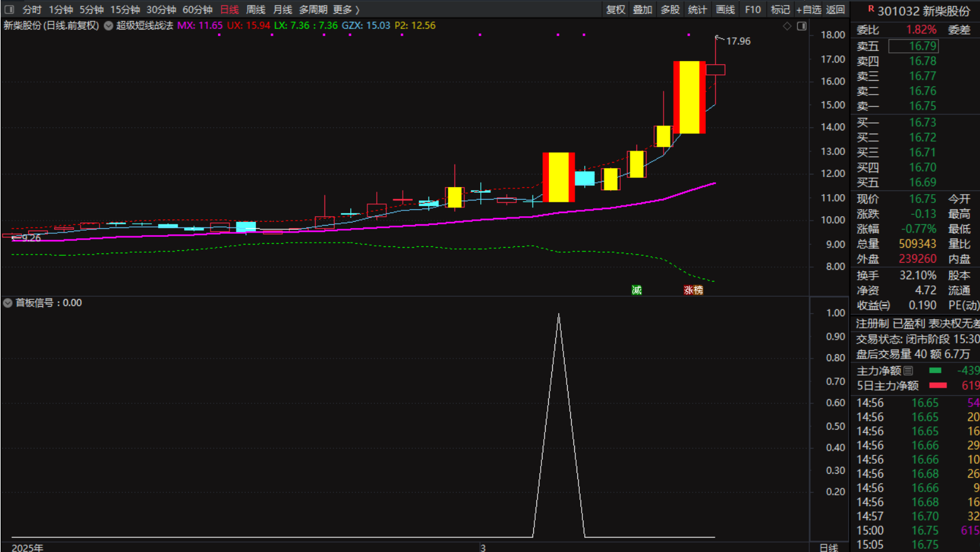The image size is (980, 552).
Task: Toggle right panel layout icon above chart
Action: click(x=802, y=26)
